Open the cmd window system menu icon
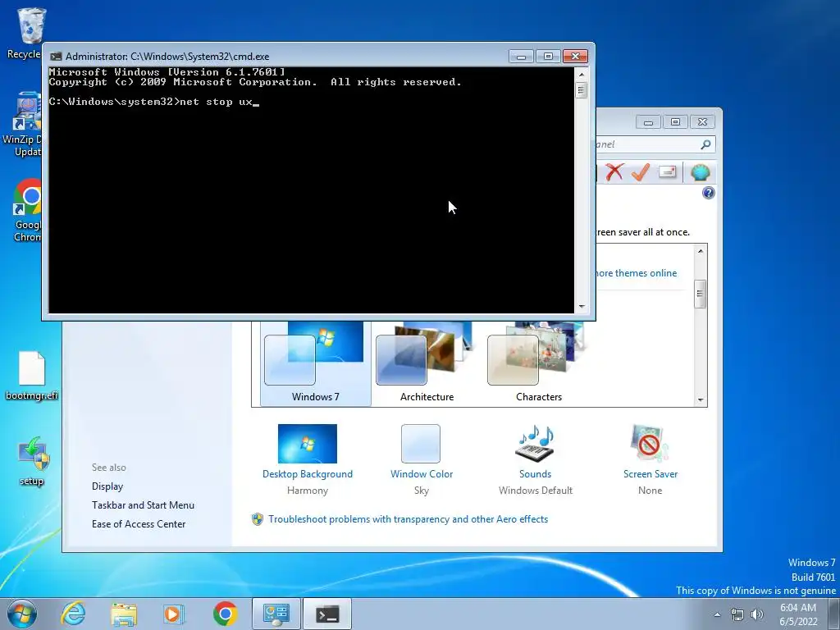 tap(56, 57)
